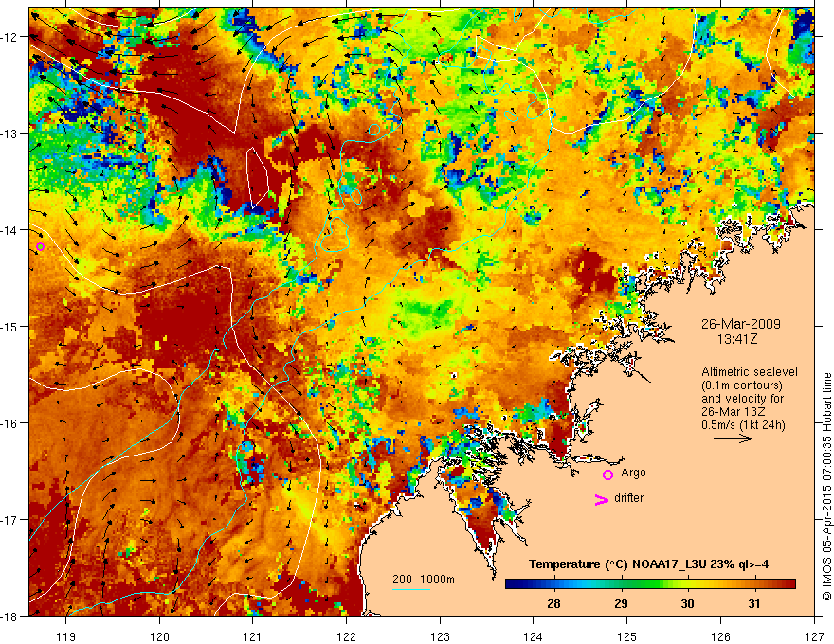Click latitude axis label -18
The image size is (834, 644).
9,616
